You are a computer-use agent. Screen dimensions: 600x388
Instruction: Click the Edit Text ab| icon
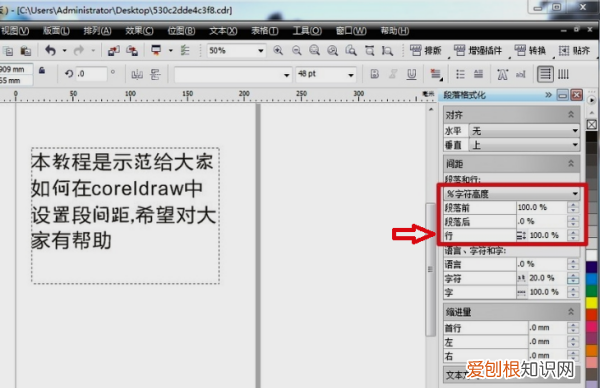(520, 74)
